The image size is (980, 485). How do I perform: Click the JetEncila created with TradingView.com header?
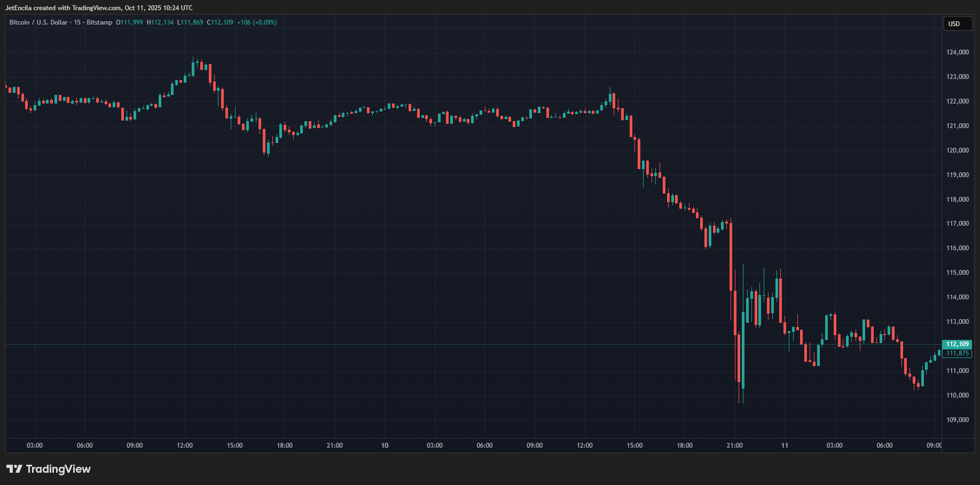99,8
